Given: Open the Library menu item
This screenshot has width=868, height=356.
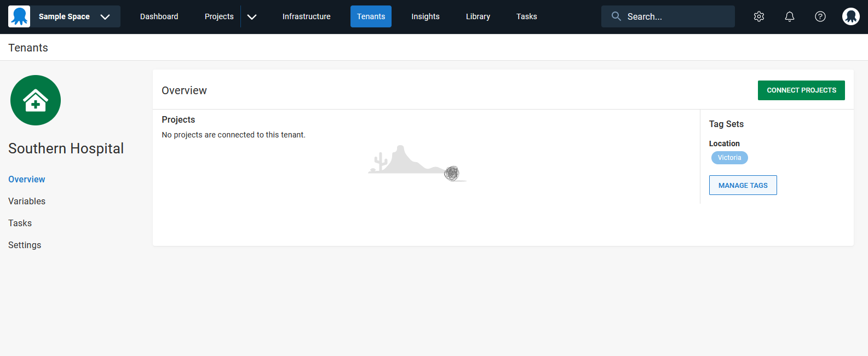Looking at the screenshot, I should coord(478,16).
